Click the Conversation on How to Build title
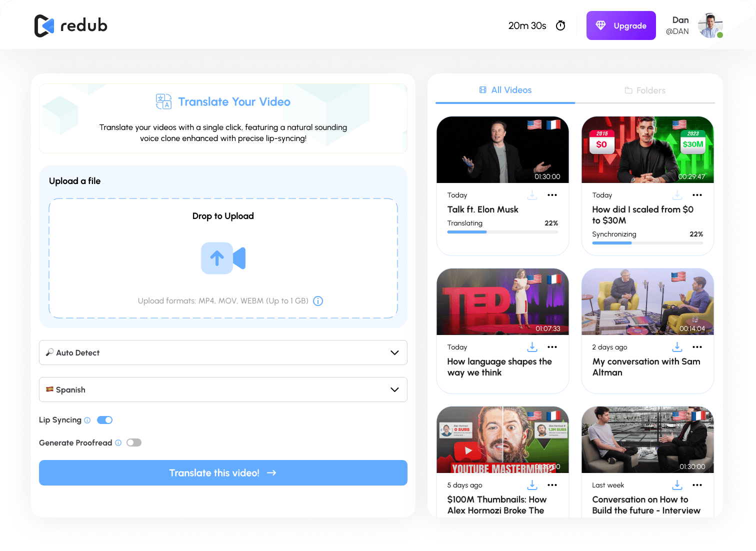The height and width of the screenshot is (551, 756). (646, 505)
